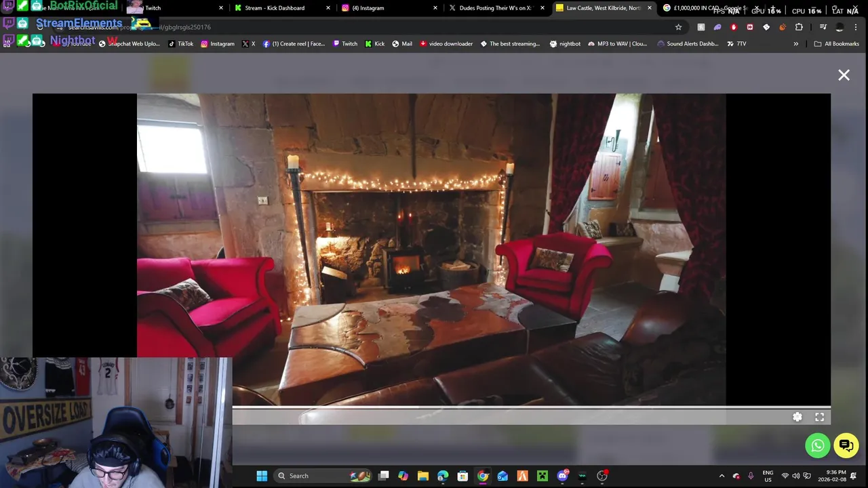
Task: Open the Kick bookmark
Action: tap(375, 44)
